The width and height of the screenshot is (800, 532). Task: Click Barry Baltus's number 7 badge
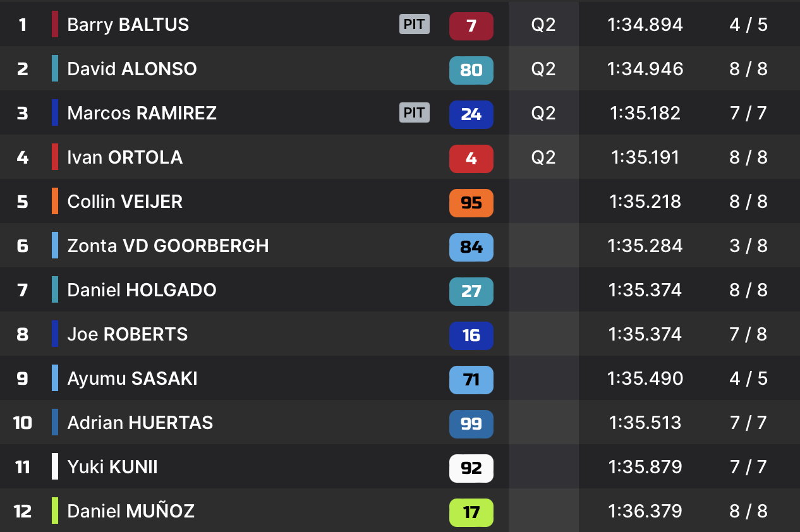pyautogui.click(x=471, y=26)
